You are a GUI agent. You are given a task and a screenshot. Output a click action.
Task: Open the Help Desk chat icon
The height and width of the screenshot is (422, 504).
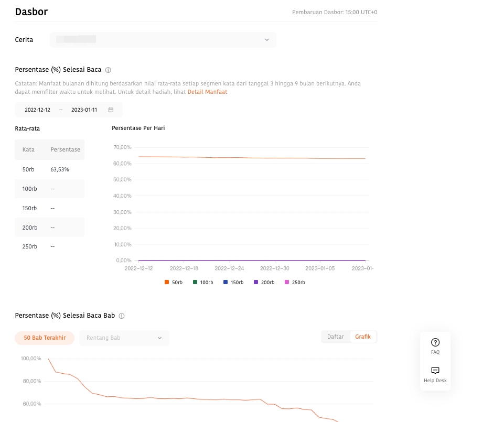(435, 371)
